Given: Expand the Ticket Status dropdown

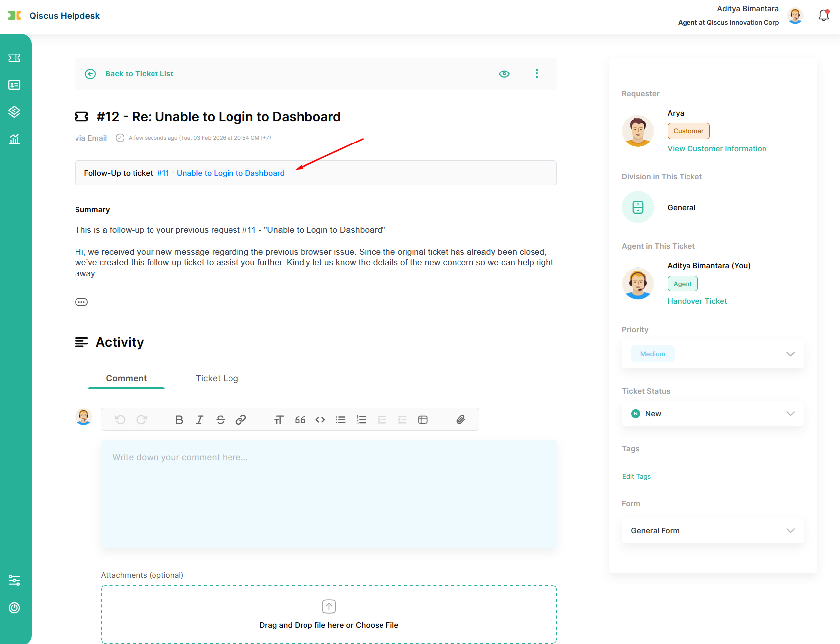Looking at the screenshot, I should (x=712, y=413).
